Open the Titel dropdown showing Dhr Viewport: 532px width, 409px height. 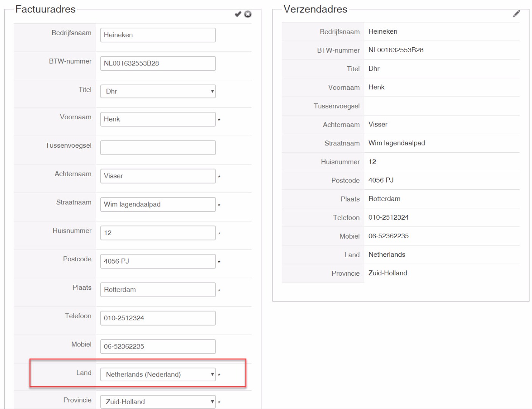click(158, 91)
